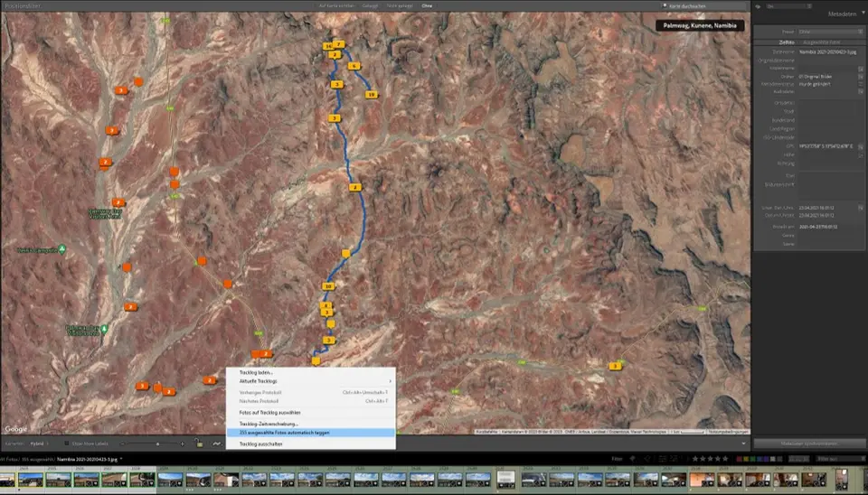Toggle the Show More Labels checkbox

tap(67, 444)
